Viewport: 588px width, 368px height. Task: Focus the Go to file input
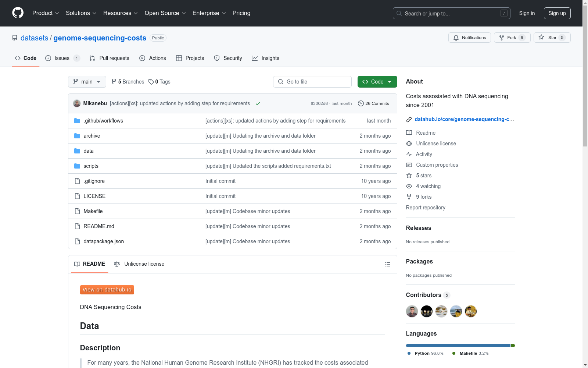pos(312,82)
